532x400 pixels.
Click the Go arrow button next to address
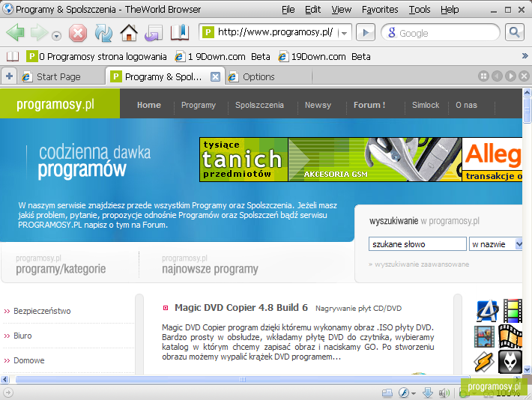[x=366, y=32]
